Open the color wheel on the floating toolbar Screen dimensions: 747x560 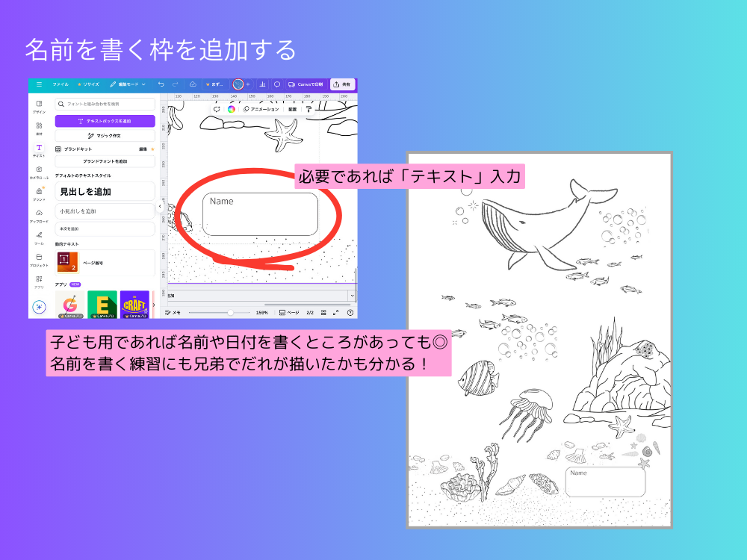click(232, 109)
